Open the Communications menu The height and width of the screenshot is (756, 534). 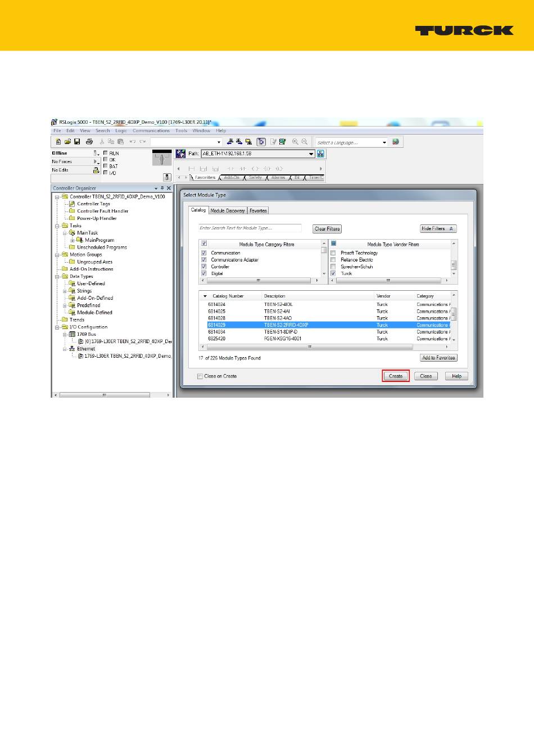[x=151, y=130]
